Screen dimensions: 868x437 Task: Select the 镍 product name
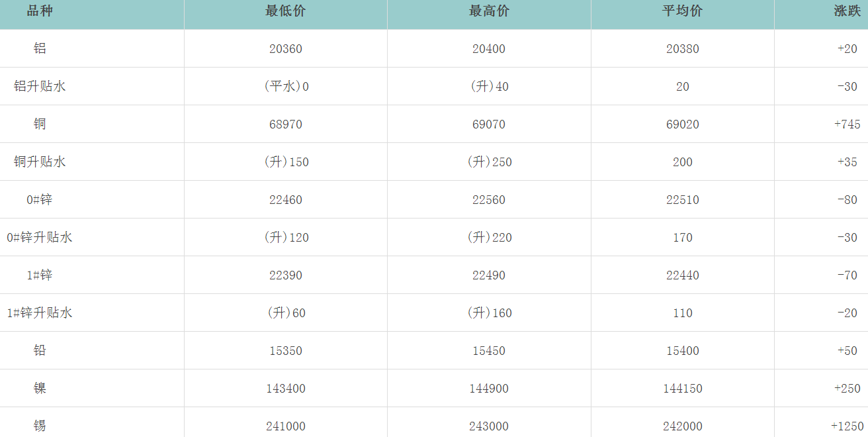40,388
